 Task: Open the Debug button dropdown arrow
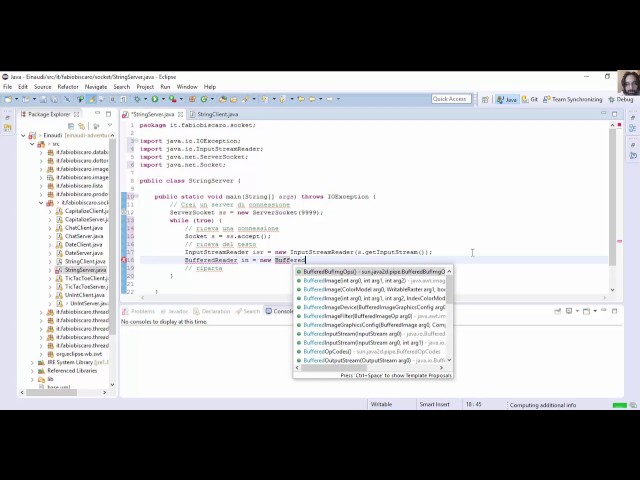(145, 99)
